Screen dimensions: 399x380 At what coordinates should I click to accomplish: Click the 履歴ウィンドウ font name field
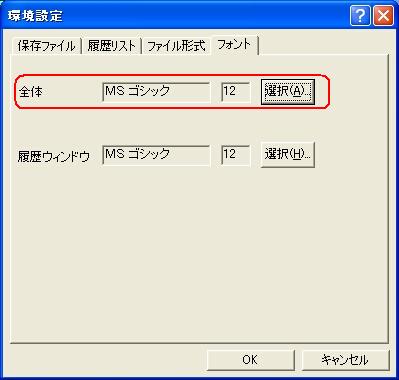(x=156, y=155)
